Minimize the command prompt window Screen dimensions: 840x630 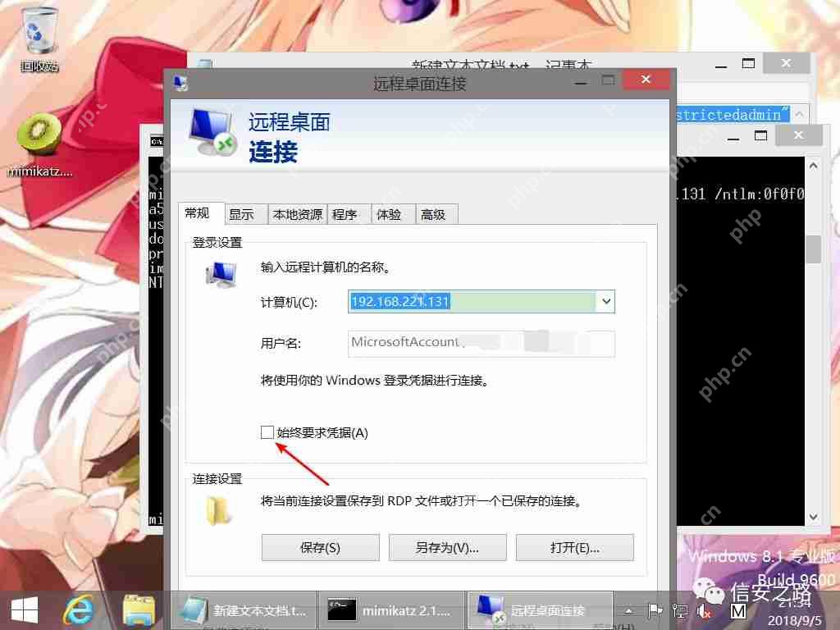point(733,138)
